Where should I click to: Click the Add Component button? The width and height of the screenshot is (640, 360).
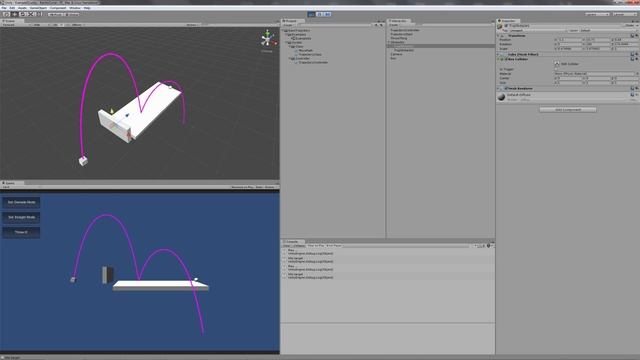568,110
